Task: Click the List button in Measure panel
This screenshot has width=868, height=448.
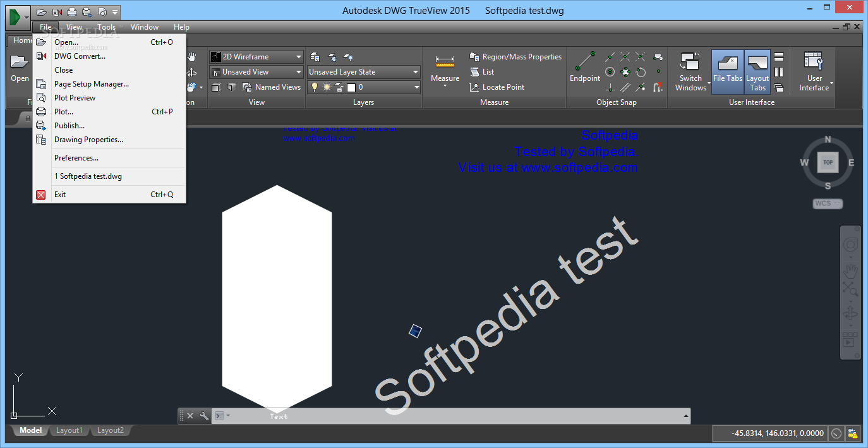Action: [482, 72]
